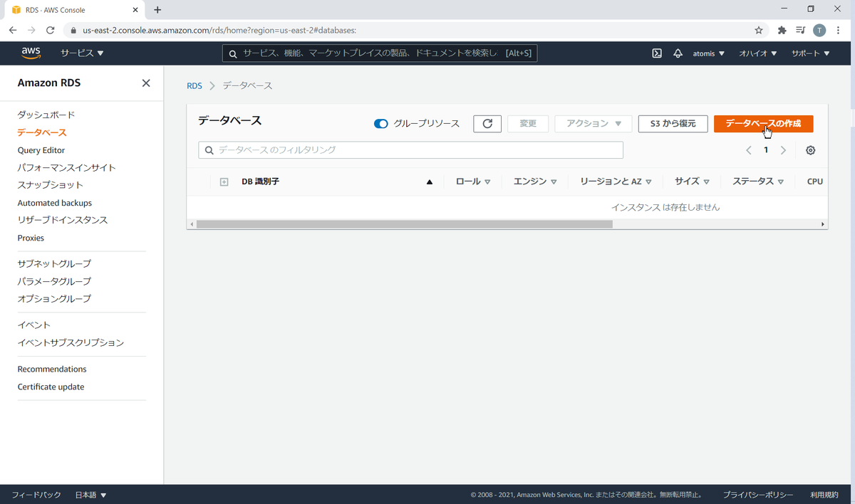Click scrollbar right arrow under table
The image size is (855, 504).
coord(823,224)
